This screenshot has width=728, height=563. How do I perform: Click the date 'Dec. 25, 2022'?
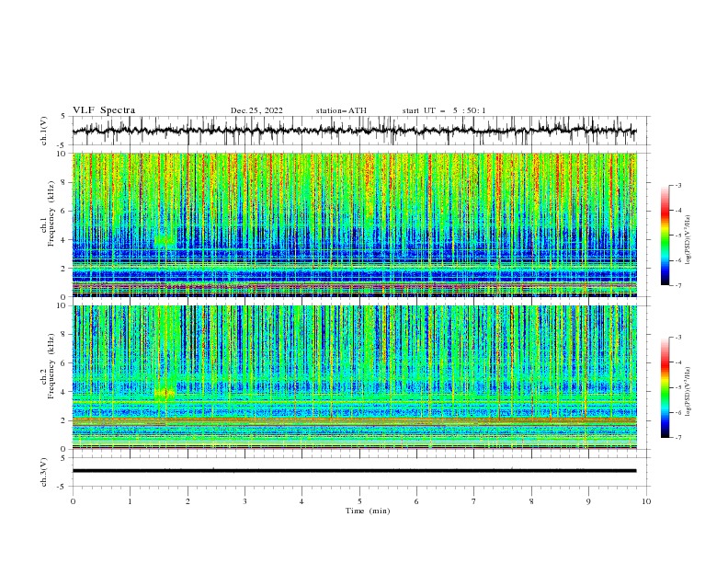pos(256,110)
